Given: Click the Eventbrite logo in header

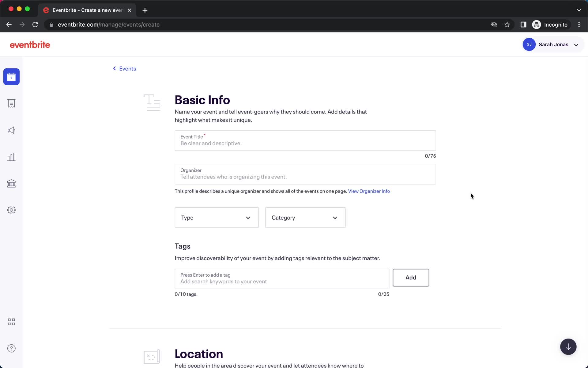Looking at the screenshot, I should (30, 44).
